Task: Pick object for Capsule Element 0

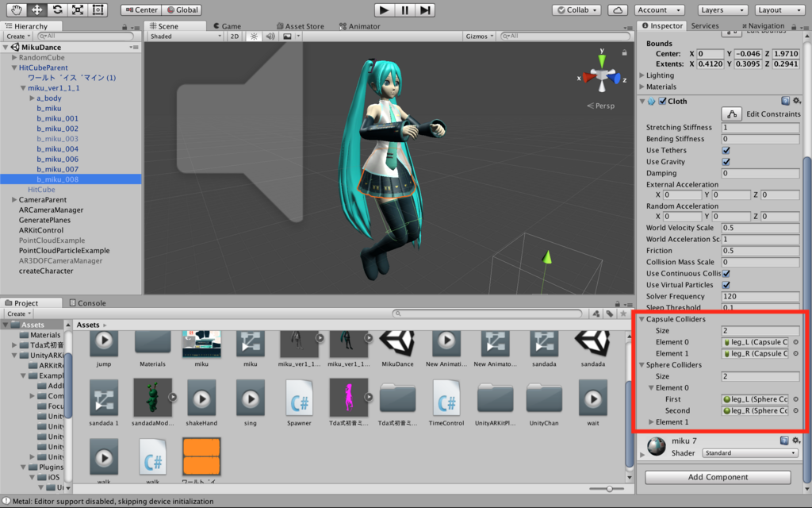Action: [795, 342]
